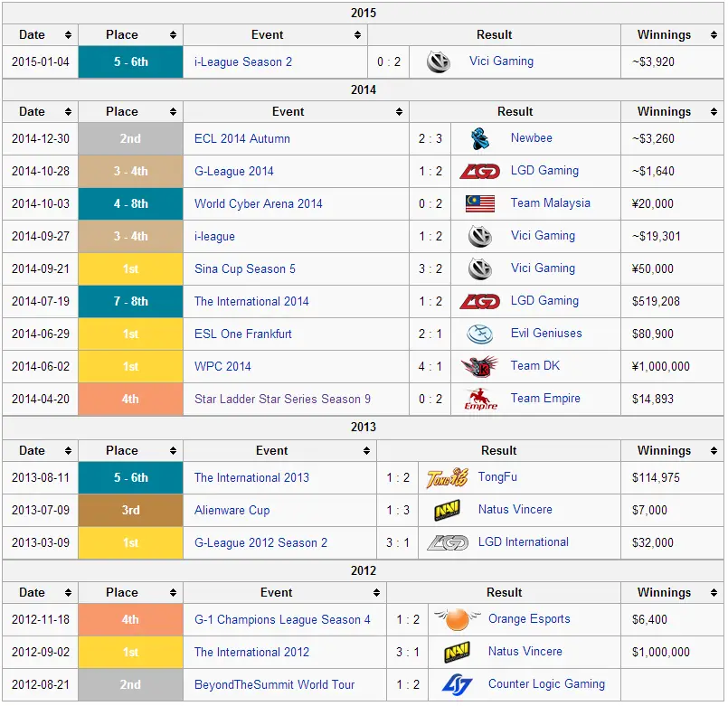Sort 2013 table by Winnings

pyautogui.click(x=714, y=451)
